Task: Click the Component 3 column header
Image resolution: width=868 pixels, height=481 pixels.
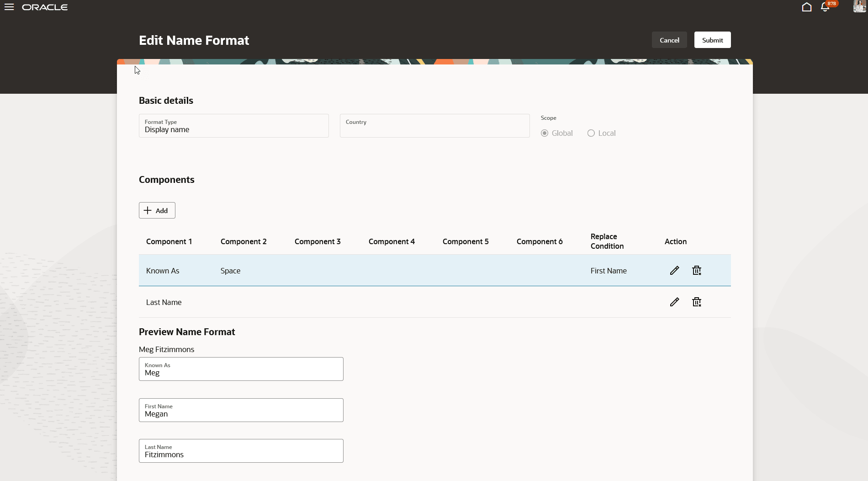Action: 318,241
